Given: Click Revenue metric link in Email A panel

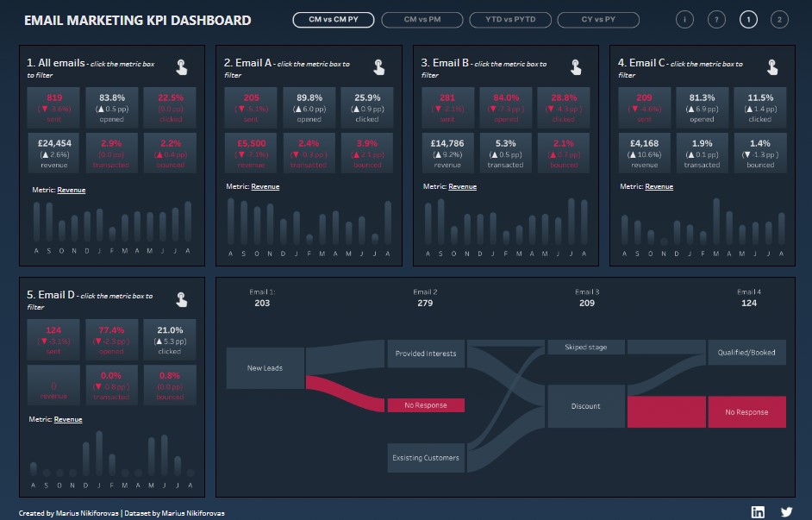Looking at the screenshot, I should point(265,186).
